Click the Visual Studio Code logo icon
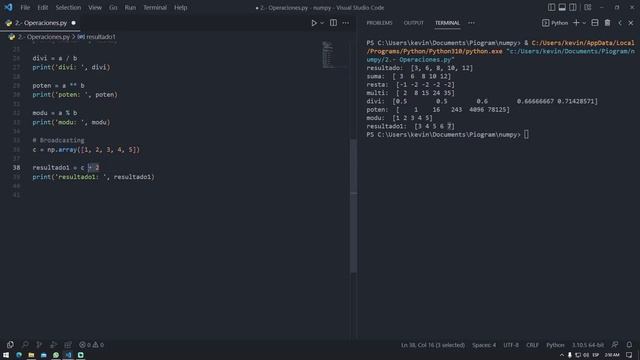 pyautogui.click(x=8, y=7)
